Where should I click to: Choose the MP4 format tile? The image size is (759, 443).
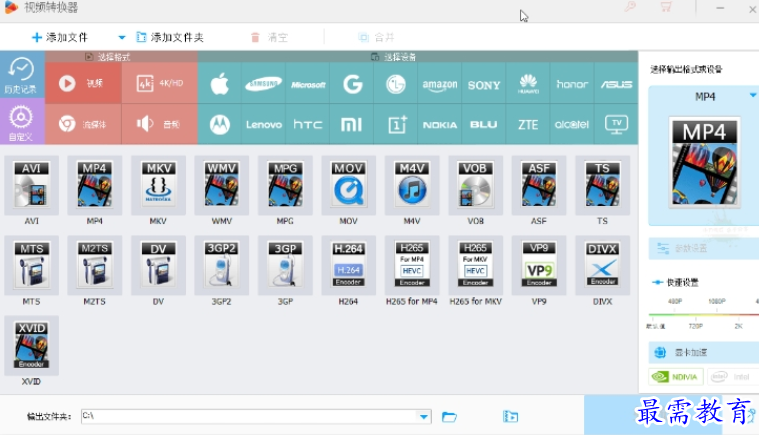coord(94,185)
